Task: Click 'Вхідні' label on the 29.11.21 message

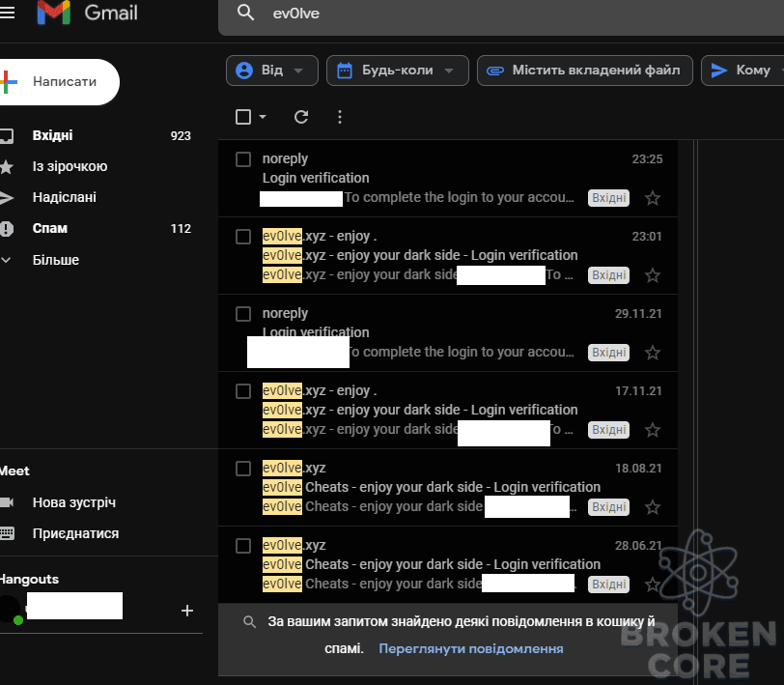Action: coord(608,353)
